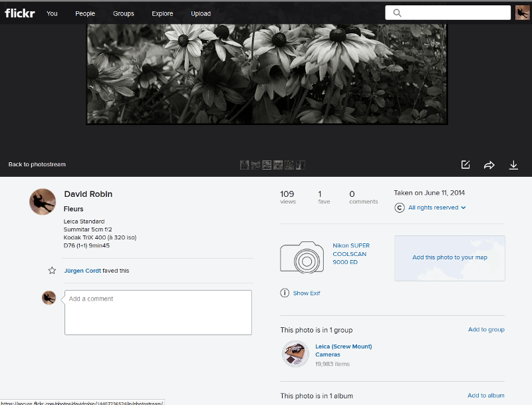Image resolution: width=532 pixels, height=405 pixels.
Task: Click the share arrow icon
Action: (x=489, y=165)
